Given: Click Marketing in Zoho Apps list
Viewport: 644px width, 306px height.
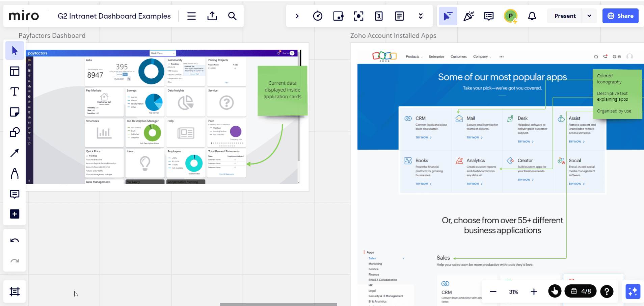Looking at the screenshot, I should point(375,264).
